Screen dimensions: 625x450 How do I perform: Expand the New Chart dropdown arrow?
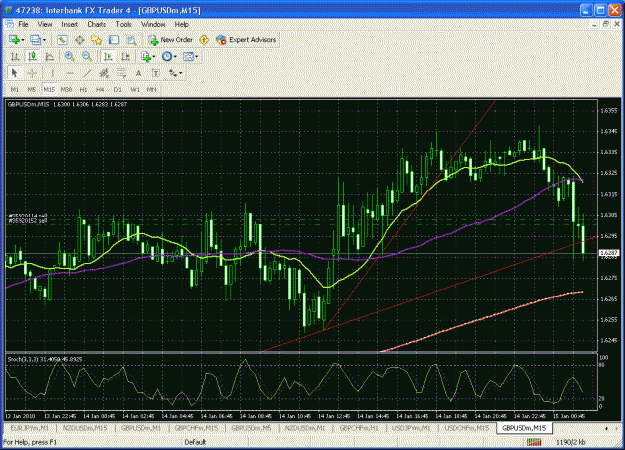point(23,40)
